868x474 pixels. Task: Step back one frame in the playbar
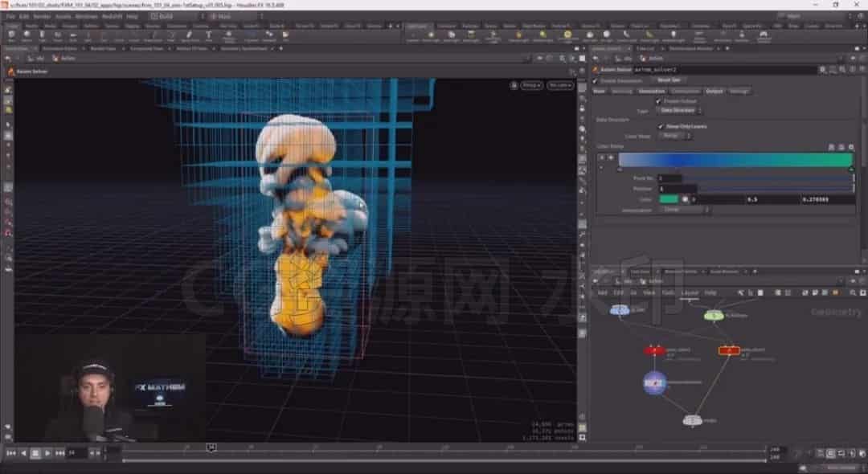23,453
